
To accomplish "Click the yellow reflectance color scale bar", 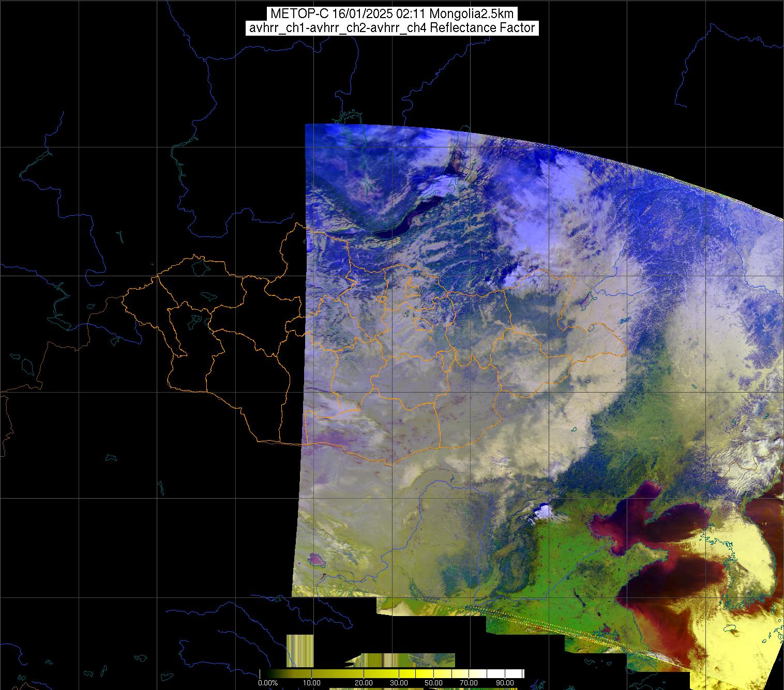I will (392, 673).
